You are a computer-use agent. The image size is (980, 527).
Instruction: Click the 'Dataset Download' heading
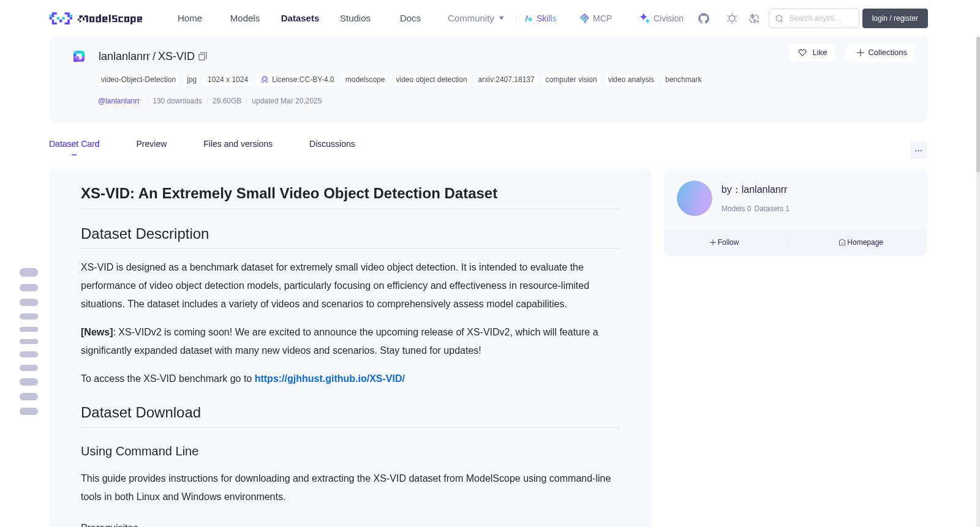141,413
